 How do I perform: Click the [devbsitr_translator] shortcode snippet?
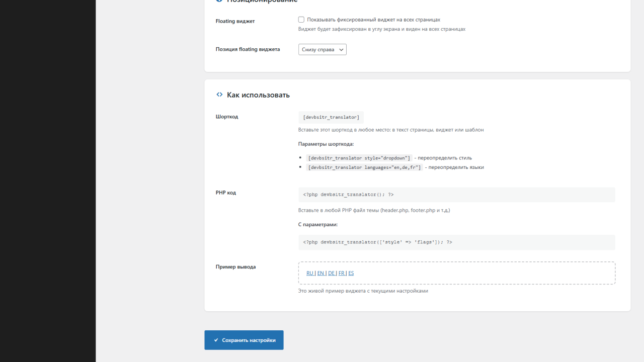[x=331, y=117]
